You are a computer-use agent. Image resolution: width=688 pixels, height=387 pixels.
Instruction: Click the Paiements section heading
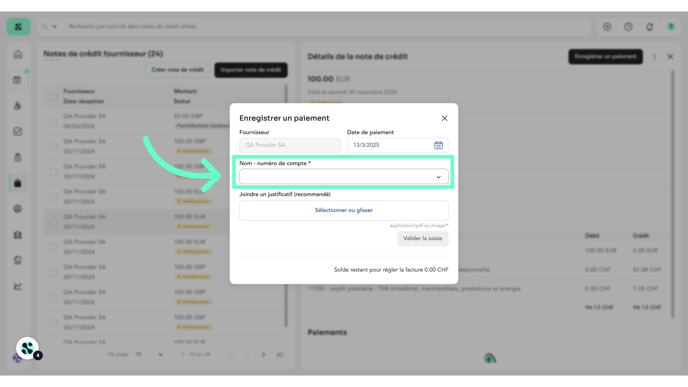coord(327,332)
